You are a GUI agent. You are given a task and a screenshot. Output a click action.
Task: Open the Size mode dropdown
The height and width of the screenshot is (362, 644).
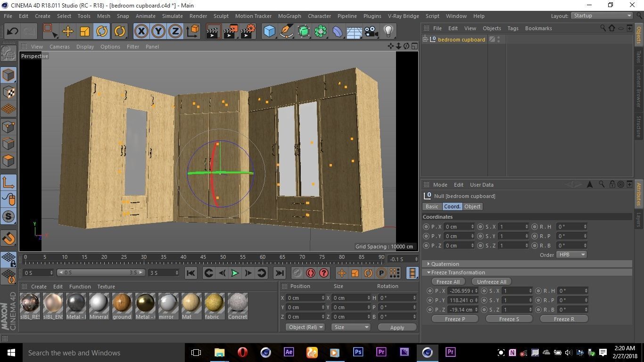pyautogui.click(x=351, y=327)
